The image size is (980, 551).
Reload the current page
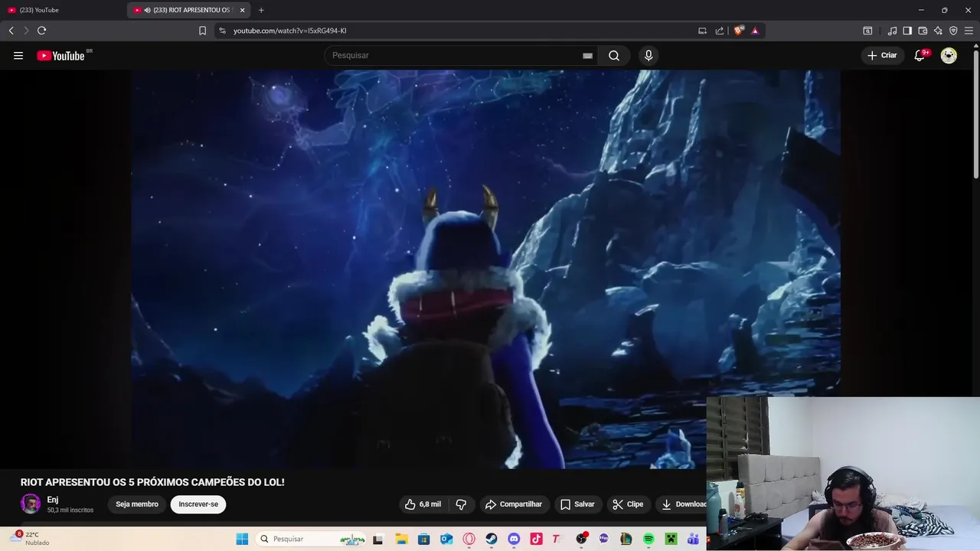[41, 31]
